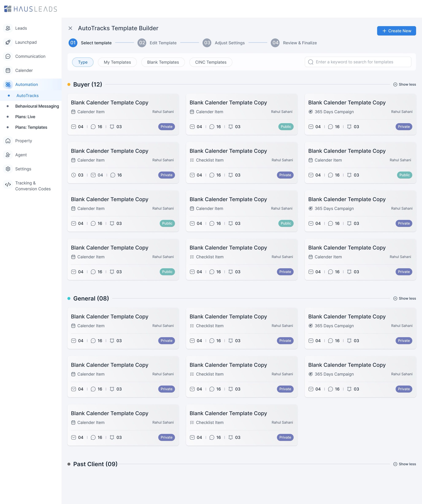Viewport: 422px width, 504px height.
Task: Click step 04 circle
Action: coord(275,43)
